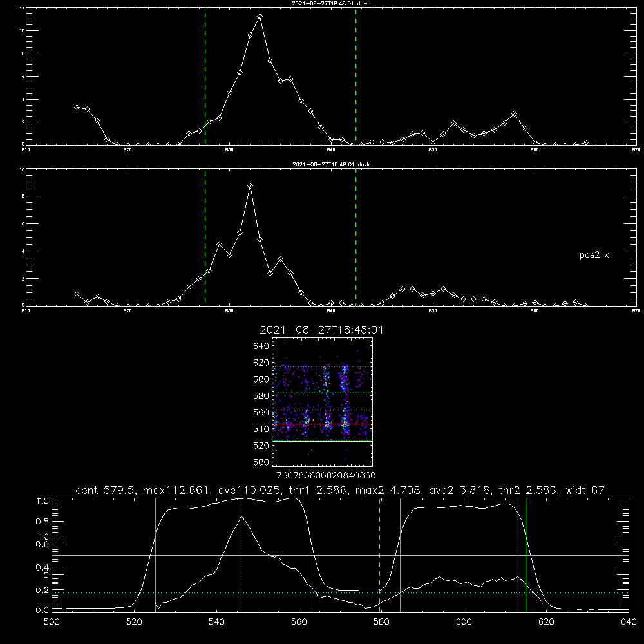Click the "500" x-axis label of bottom plot
The height and width of the screenshot is (644, 644).
[x=52, y=622]
